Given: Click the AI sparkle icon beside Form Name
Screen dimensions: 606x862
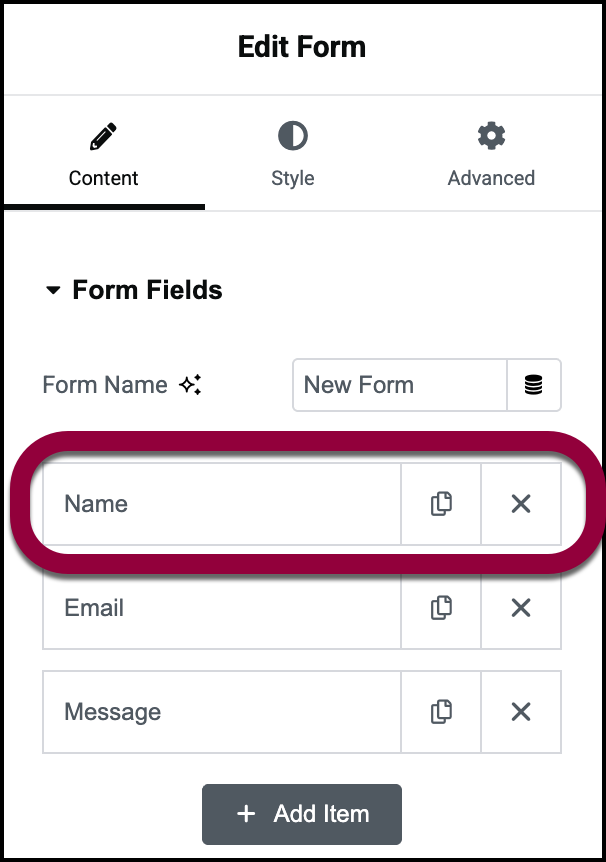Looking at the screenshot, I should point(191,385).
